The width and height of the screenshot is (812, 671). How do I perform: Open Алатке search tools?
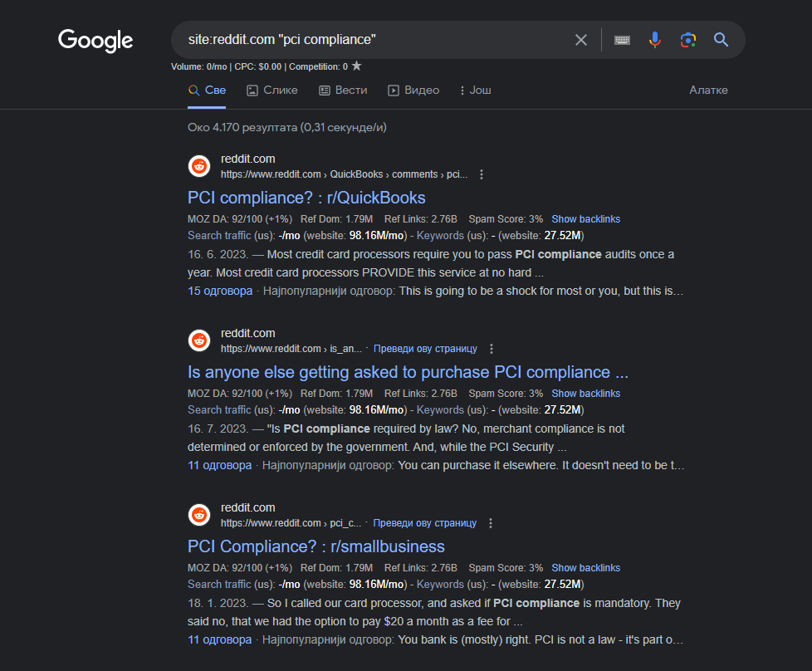tap(708, 91)
